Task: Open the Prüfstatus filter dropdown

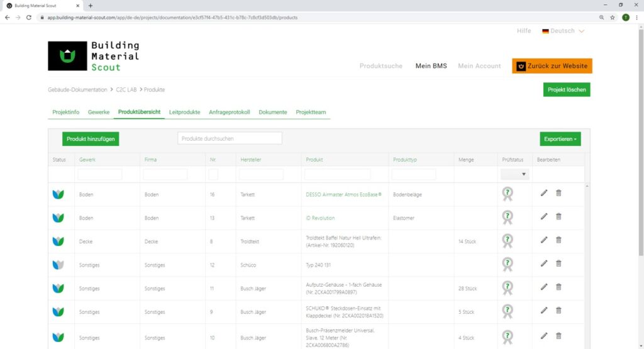Action: click(514, 174)
